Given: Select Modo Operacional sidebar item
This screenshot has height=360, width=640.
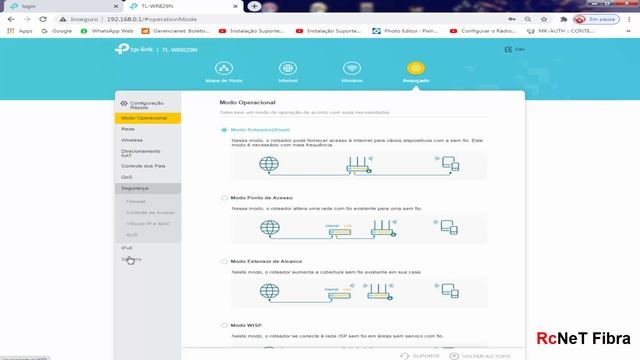Looking at the screenshot, I should point(148,118).
